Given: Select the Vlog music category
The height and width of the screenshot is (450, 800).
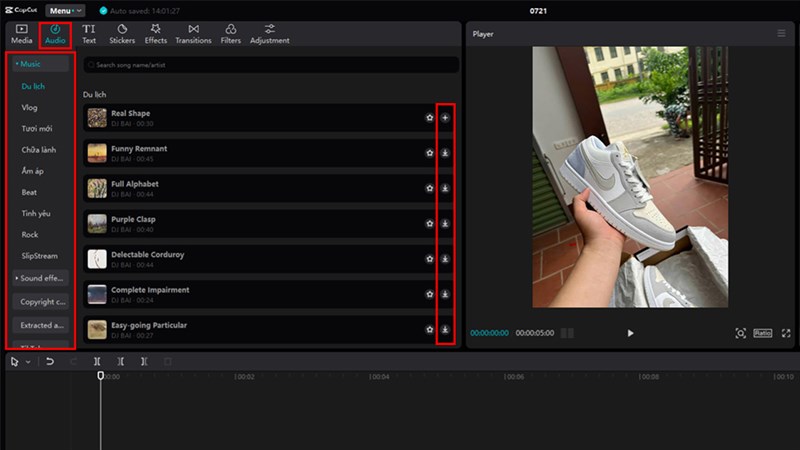Looking at the screenshot, I should click(x=30, y=107).
